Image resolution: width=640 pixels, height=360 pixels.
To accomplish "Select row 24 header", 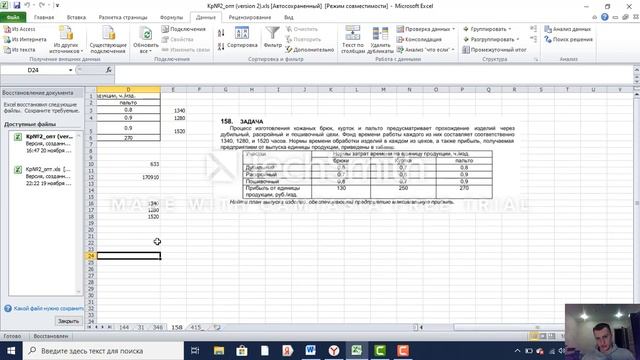I will point(91,256).
